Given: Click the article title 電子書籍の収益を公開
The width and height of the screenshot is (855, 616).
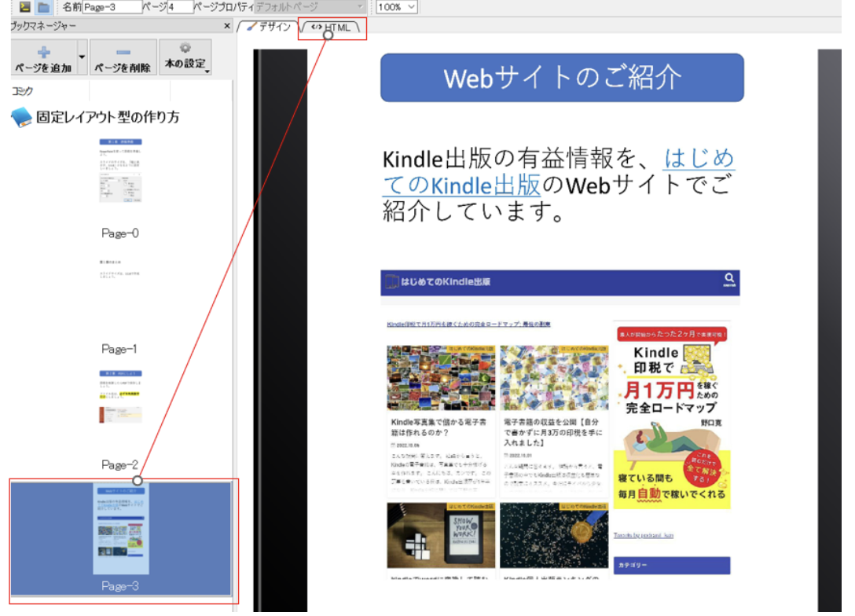Looking at the screenshot, I should pos(553,432).
